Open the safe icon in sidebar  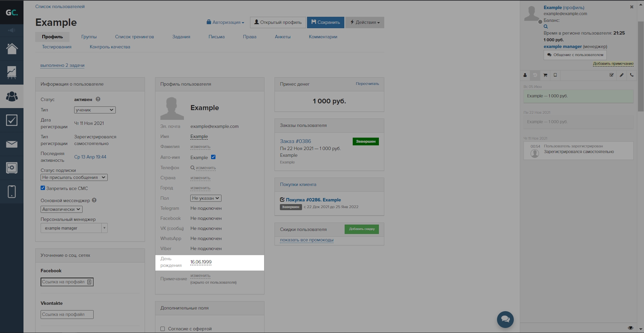12,168
